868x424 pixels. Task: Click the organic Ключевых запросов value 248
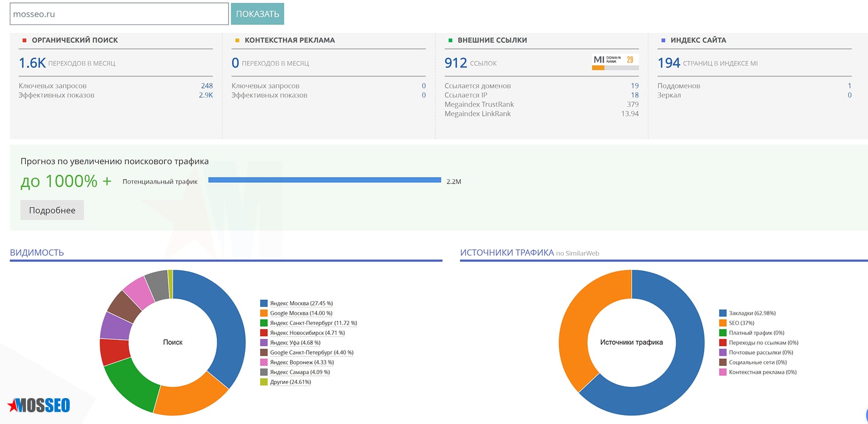(207, 86)
